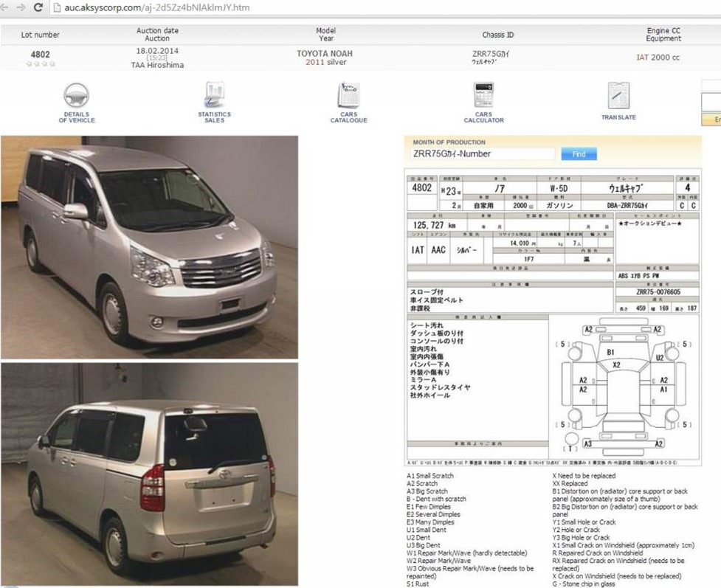
Task: Click the Find button
Action: click(579, 154)
